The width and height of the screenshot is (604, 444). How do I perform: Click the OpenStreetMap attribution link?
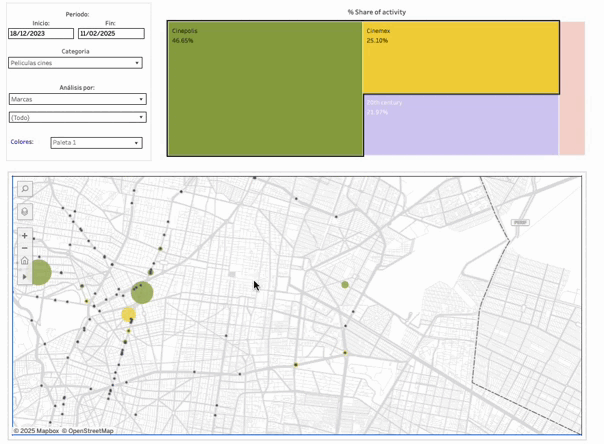click(x=87, y=431)
